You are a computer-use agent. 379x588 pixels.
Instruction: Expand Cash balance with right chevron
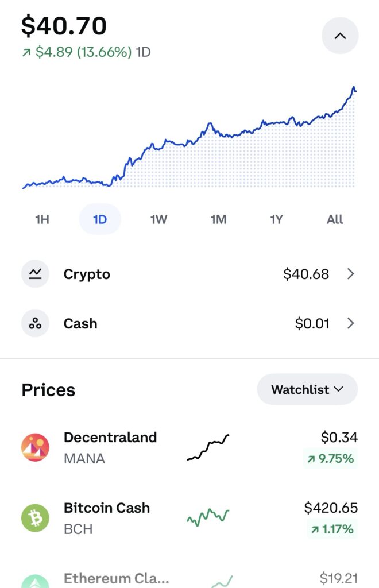coord(350,323)
